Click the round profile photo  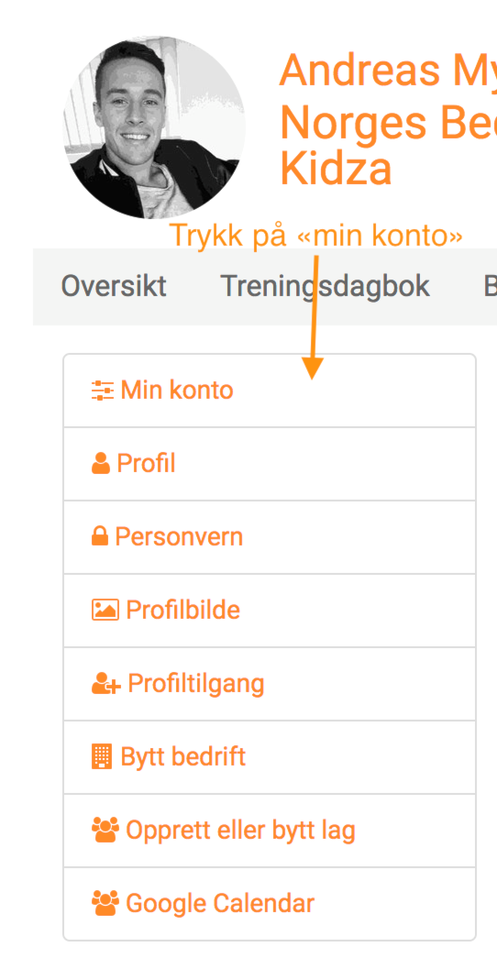(x=154, y=127)
